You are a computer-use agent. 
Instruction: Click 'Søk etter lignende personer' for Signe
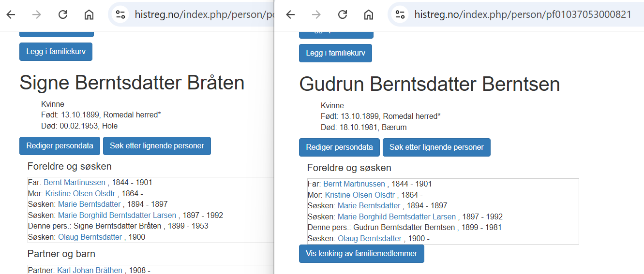coord(157,146)
